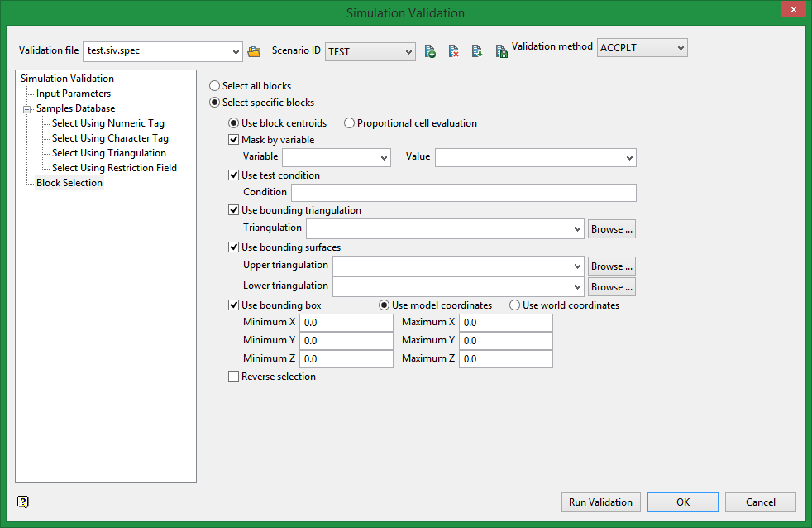Disable Use bounding surfaces checkbox
This screenshot has width=812, height=528.
click(x=233, y=247)
